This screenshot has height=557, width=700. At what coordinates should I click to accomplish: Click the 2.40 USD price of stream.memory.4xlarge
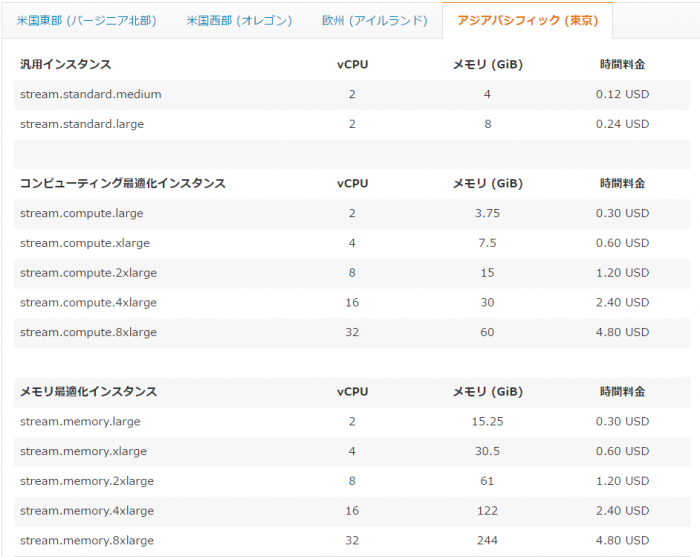coord(622,511)
